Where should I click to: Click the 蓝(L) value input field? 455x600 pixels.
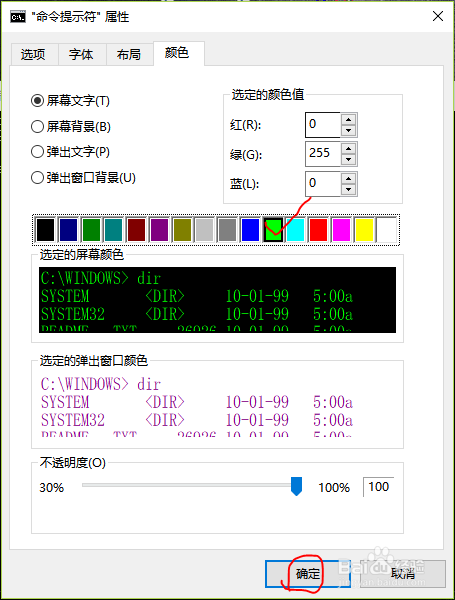click(323, 184)
